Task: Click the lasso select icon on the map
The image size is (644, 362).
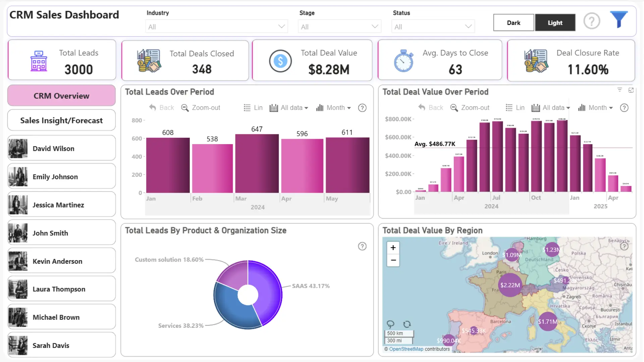Action: [x=390, y=324]
